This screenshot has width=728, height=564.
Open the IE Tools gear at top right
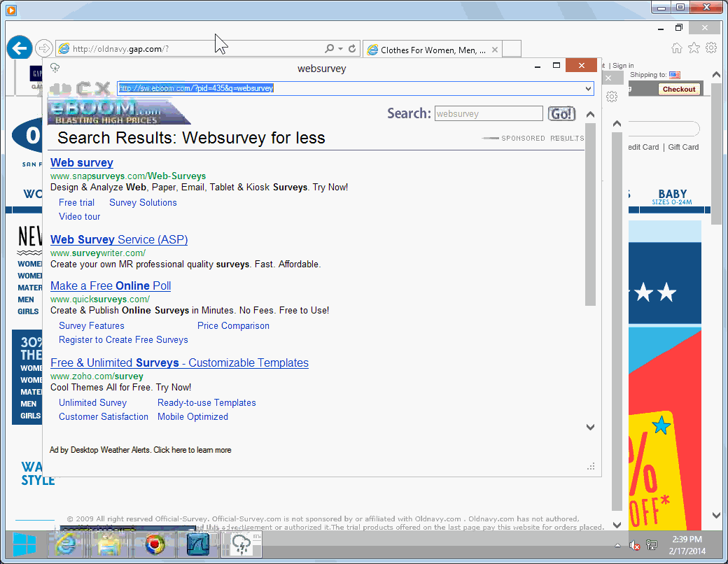pyautogui.click(x=710, y=48)
